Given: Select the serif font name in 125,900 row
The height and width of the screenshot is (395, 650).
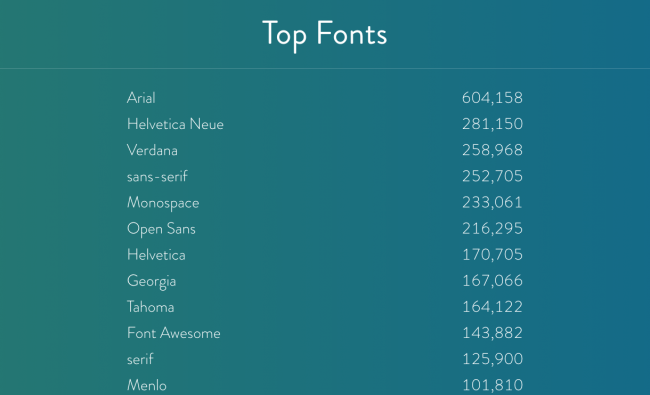Looking at the screenshot, I should click(140, 359).
